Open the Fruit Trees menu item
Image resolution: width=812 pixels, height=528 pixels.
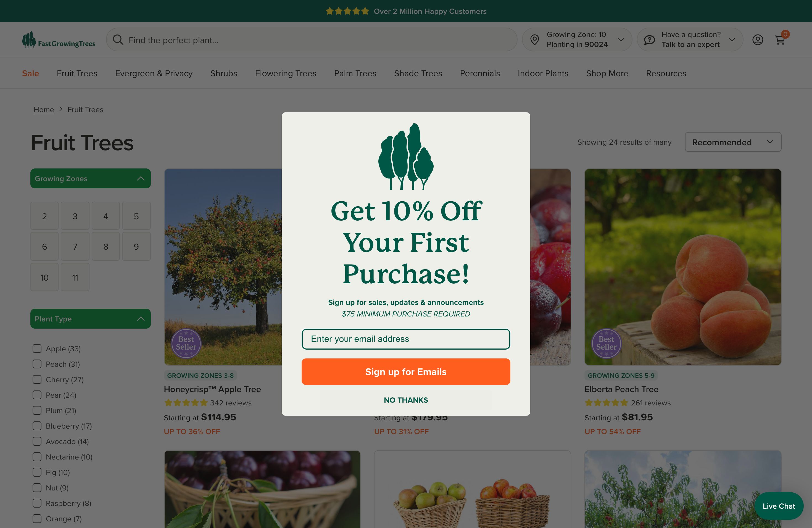[77, 73]
